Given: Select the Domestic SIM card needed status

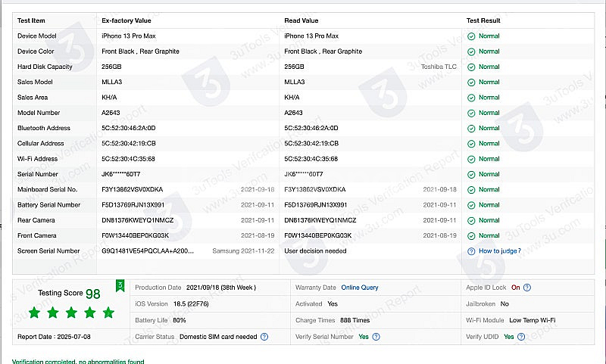Looking at the screenshot, I should click(x=218, y=337).
